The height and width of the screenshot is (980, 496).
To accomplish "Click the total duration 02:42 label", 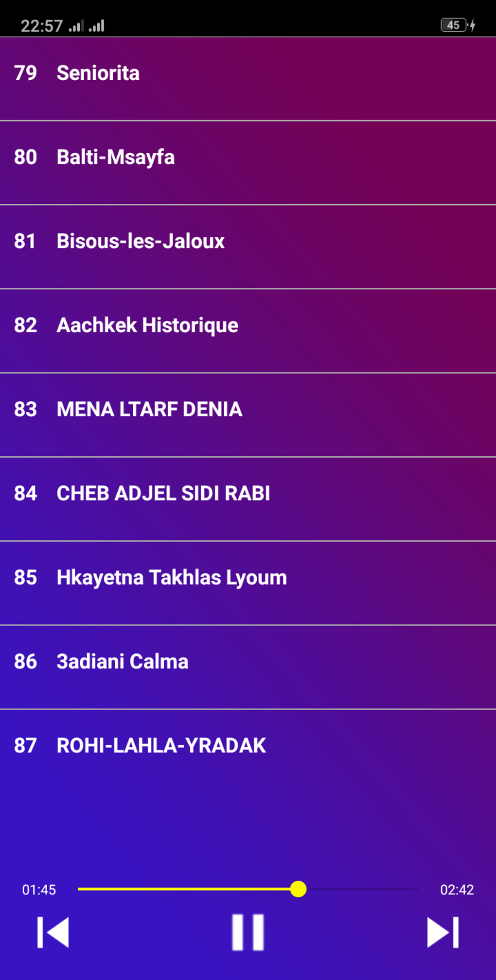I will pos(457,890).
